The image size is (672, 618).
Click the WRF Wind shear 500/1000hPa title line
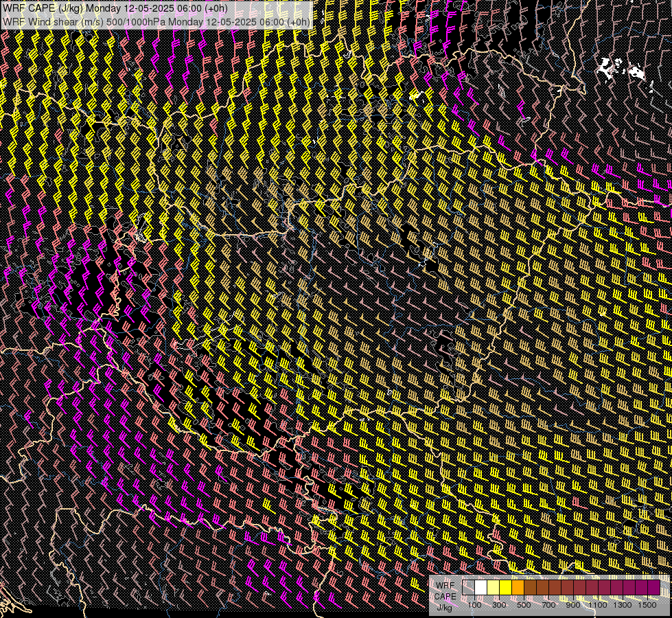156,22
